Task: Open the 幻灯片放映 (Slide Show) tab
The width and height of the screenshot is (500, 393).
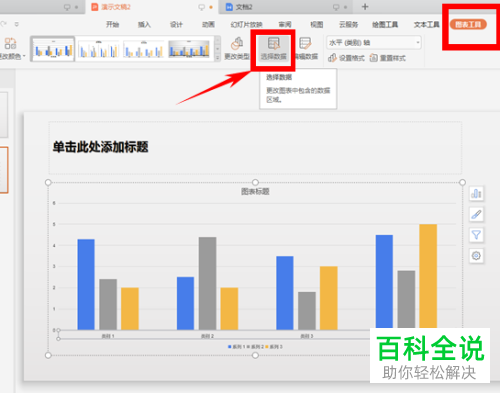Action: pos(247,24)
